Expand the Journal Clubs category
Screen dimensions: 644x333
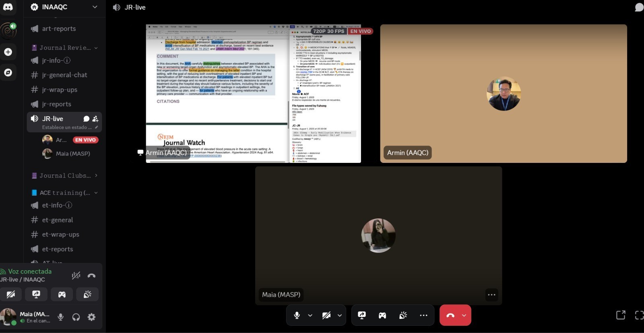pos(65,175)
